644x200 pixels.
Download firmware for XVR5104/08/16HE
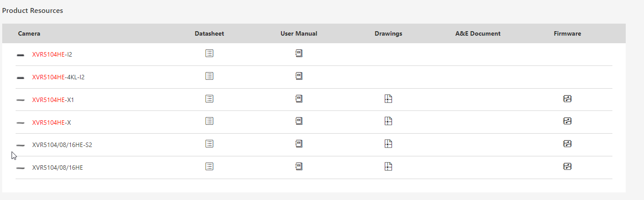tap(567, 167)
